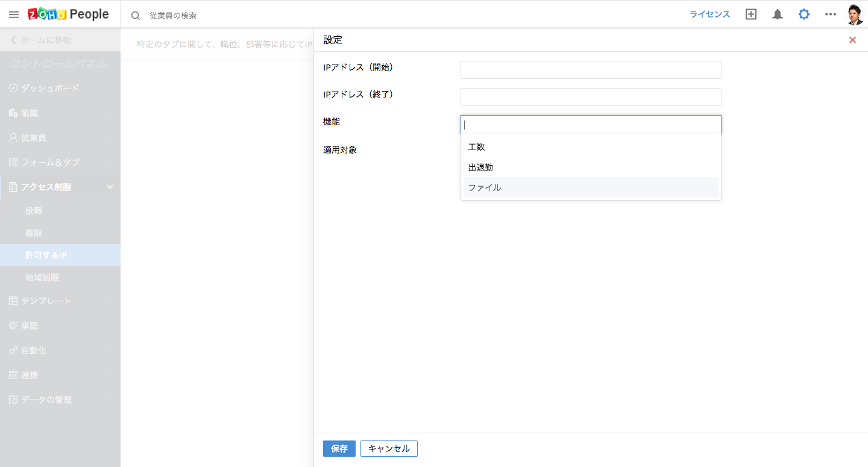The height and width of the screenshot is (467, 868).
Task: Open the quick add plus icon
Action: [x=750, y=14]
